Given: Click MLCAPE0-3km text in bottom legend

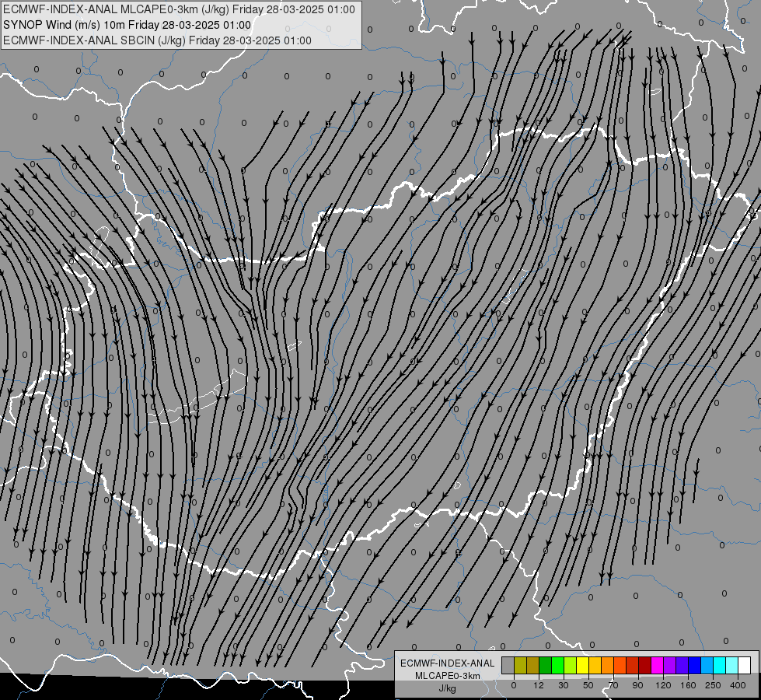Looking at the screenshot, I should [x=448, y=676].
